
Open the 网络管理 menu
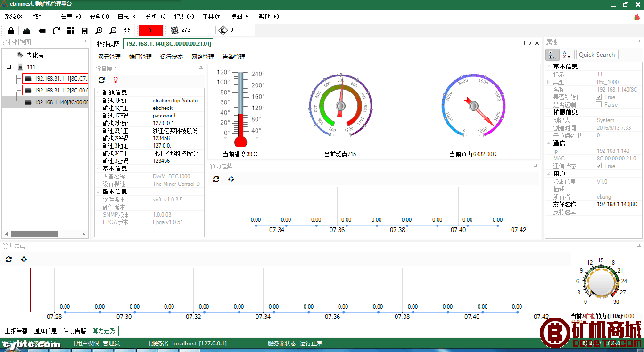click(x=203, y=57)
